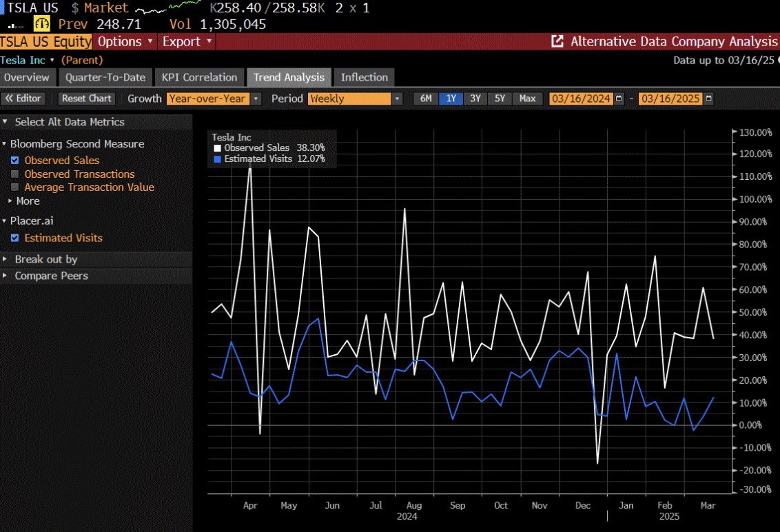Viewport: 780px width, 532px height.
Task: Click the Observed Transactions label
Action: coord(80,174)
